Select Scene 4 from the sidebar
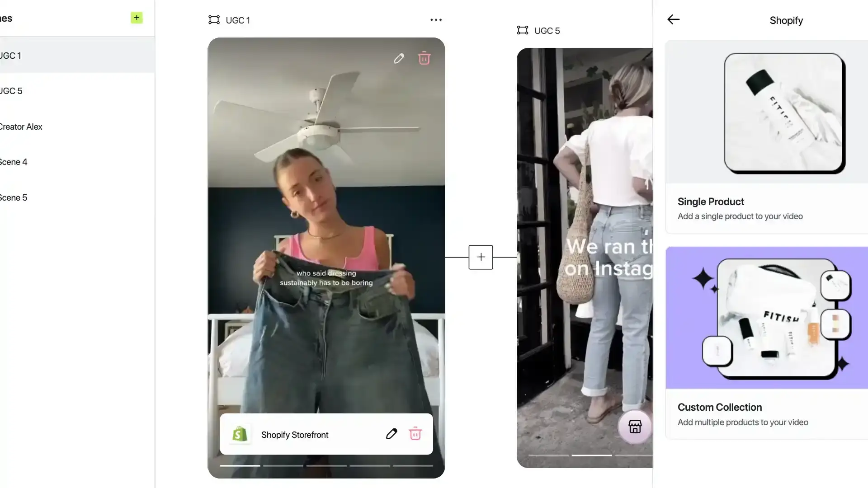Screen dimensions: 868x488 click(x=13, y=162)
